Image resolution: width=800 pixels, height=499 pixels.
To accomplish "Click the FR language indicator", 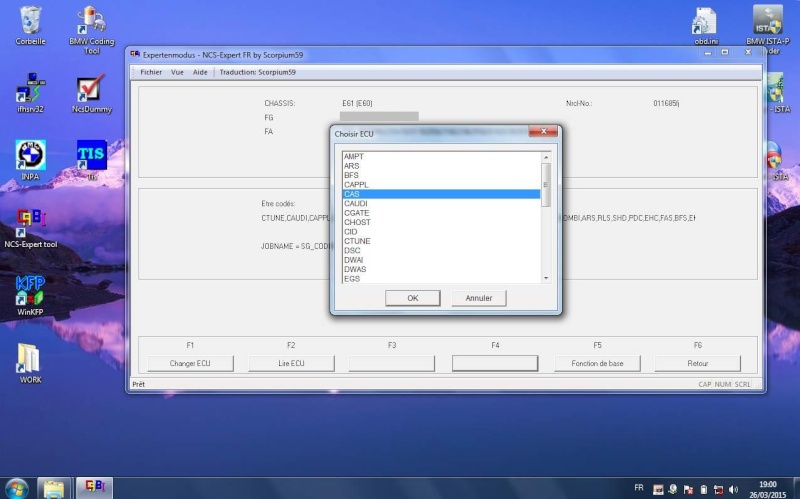I will pyautogui.click(x=638, y=488).
